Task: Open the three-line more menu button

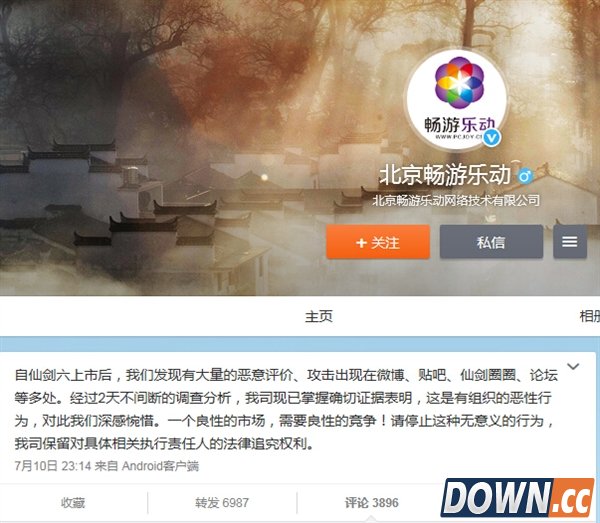Action: tap(570, 242)
